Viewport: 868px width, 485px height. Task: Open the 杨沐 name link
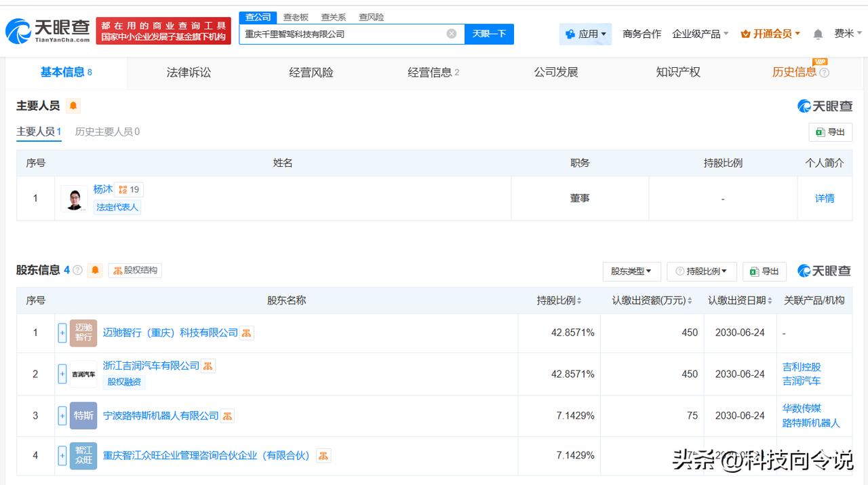pos(103,189)
